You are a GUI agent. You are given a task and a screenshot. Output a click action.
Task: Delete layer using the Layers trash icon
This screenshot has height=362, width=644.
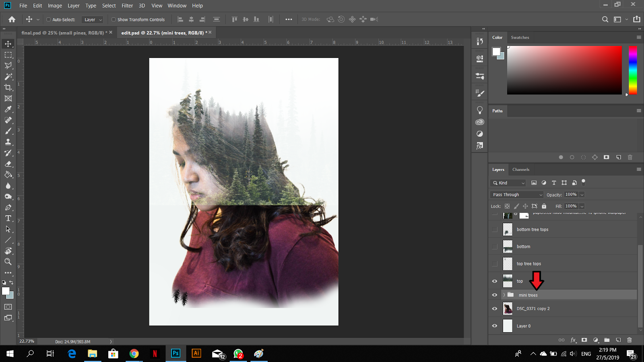click(630, 340)
